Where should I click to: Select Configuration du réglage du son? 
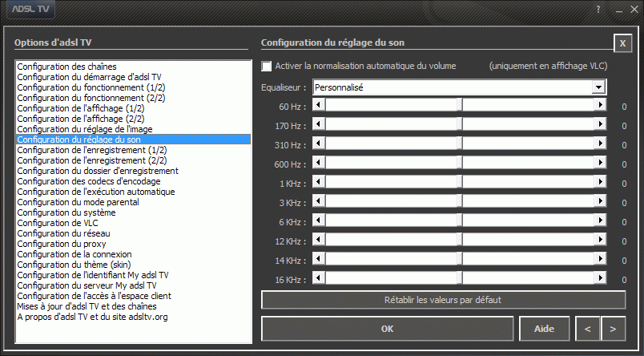133,140
